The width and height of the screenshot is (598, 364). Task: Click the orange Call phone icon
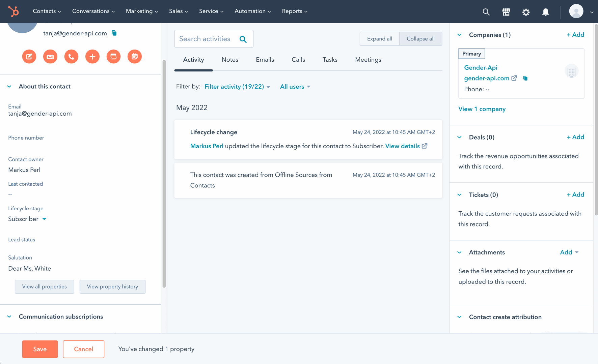coord(71,57)
